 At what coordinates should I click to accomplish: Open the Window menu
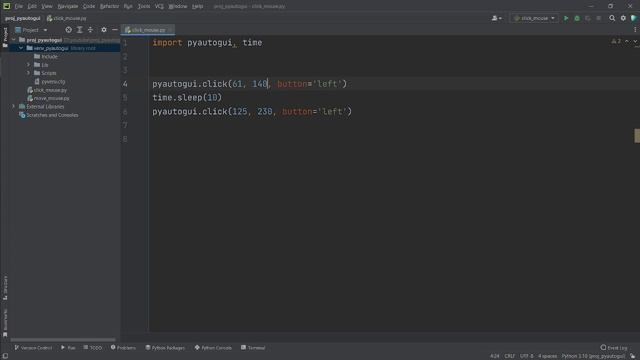[178, 6]
